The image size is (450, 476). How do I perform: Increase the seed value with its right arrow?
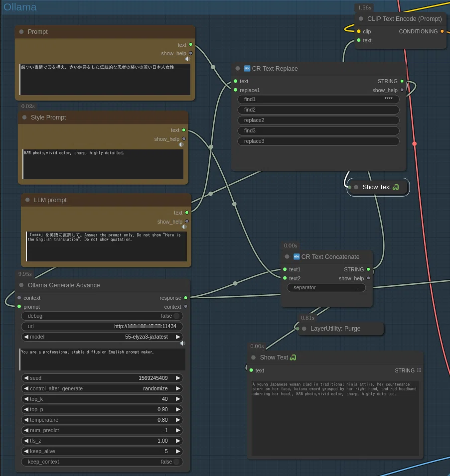click(x=178, y=378)
